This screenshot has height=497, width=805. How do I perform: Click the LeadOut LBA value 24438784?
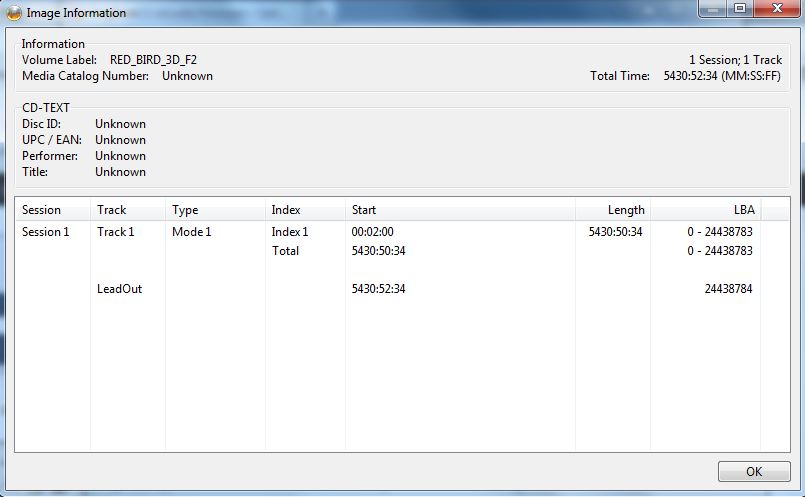pyautogui.click(x=729, y=289)
